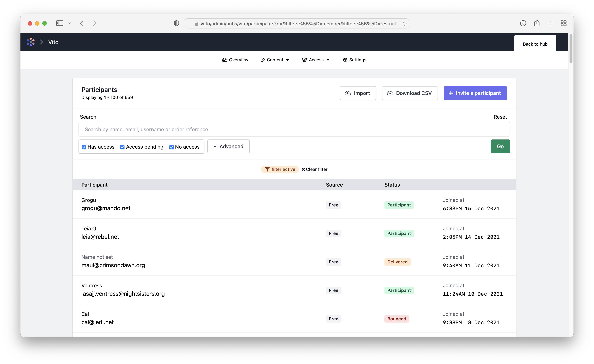Click the Vito hub logo icon

(31, 42)
